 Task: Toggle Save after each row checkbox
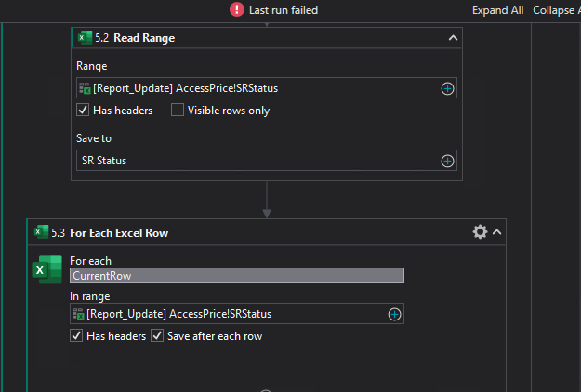point(158,336)
